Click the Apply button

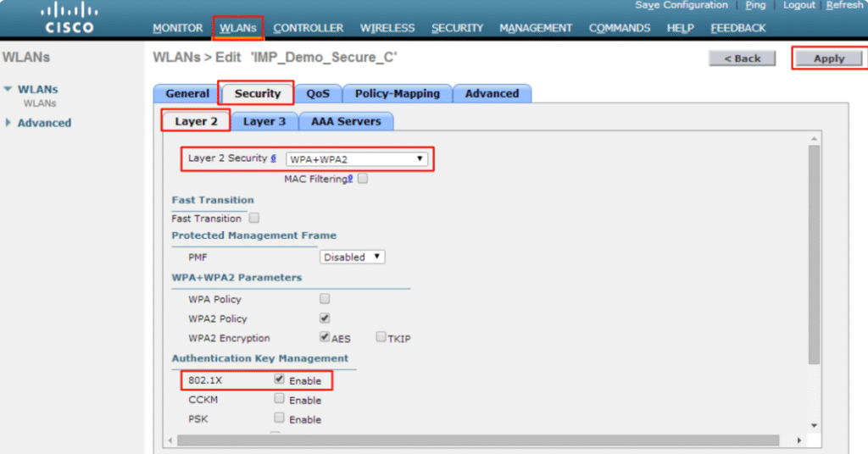pos(829,58)
